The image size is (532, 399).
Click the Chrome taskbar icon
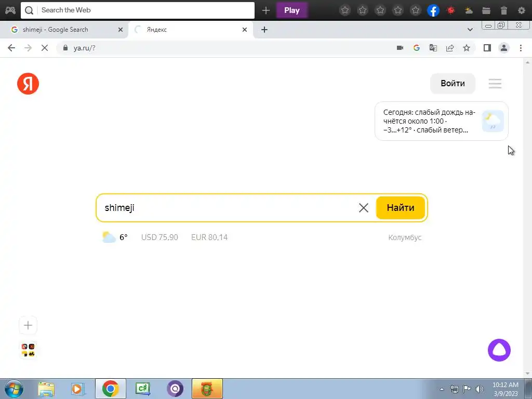coord(110,389)
